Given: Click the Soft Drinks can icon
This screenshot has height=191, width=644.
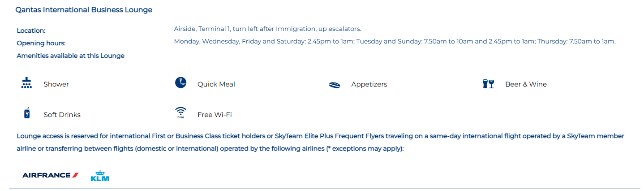Looking at the screenshot, I should pyautogui.click(x=26, y=113).
